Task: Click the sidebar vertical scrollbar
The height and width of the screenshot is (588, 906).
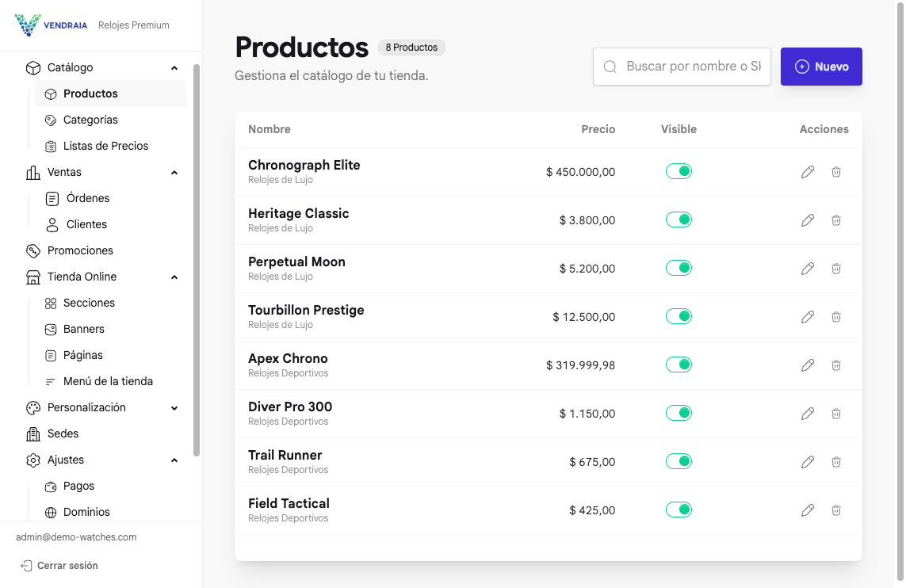Action: coord(197,262)
